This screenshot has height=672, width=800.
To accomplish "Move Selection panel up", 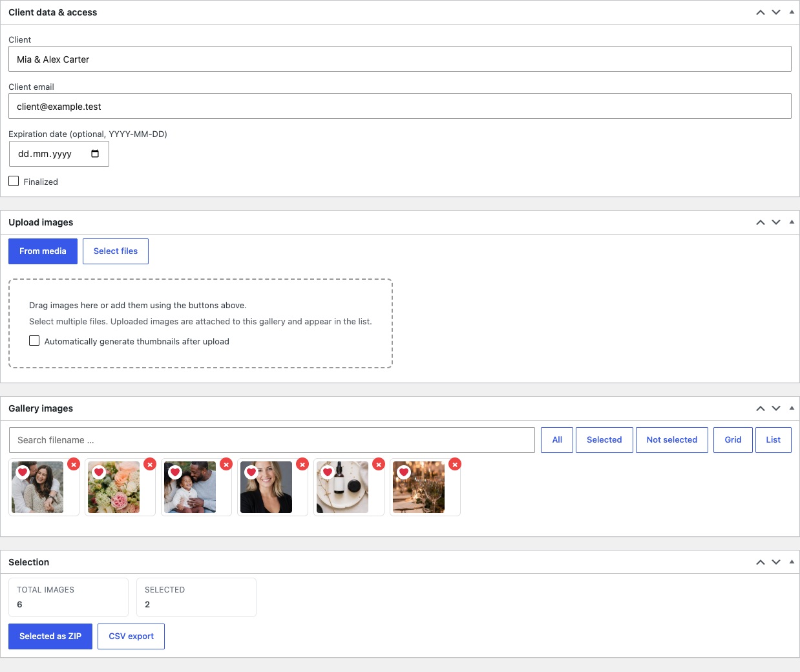I will pos(761,562).
